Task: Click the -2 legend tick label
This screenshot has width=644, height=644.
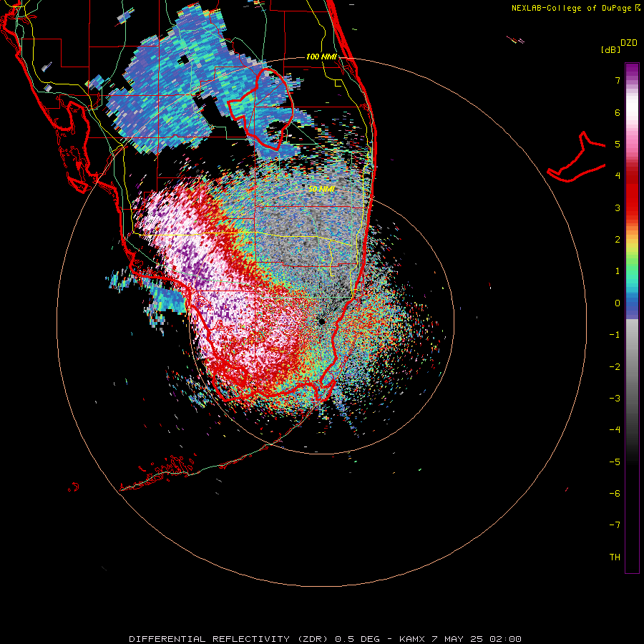Action: (615, 366)
